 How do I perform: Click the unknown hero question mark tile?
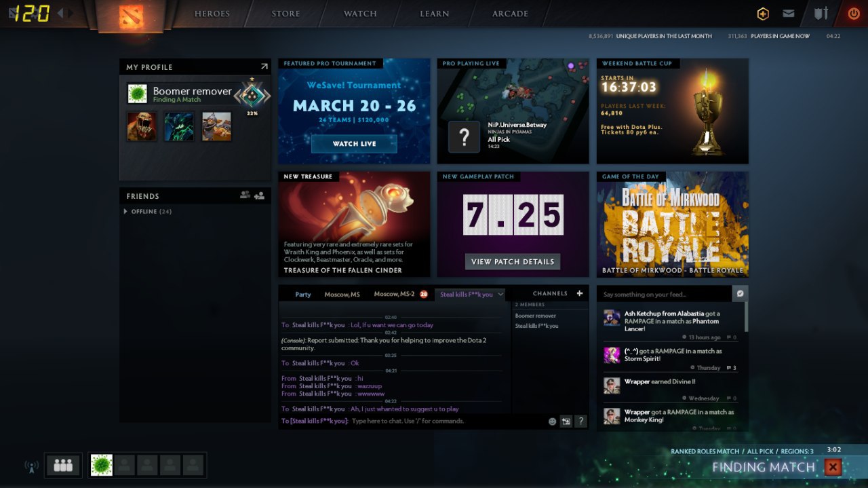(x=465, y=138)
